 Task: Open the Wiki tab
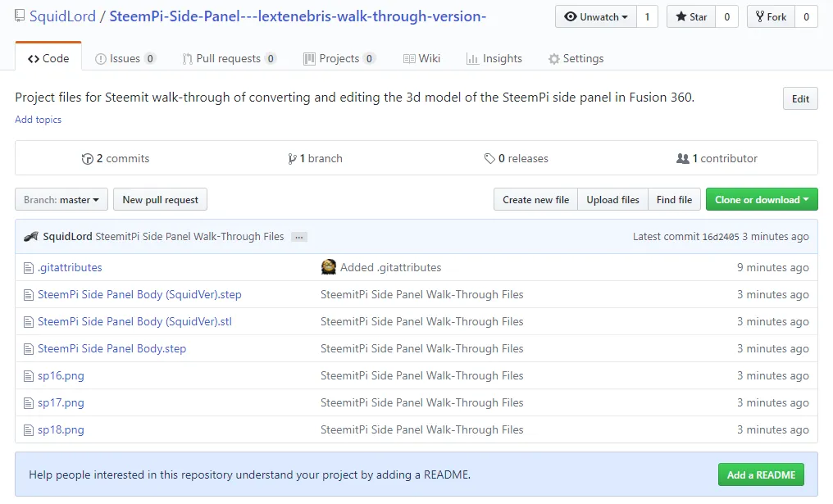tap(421, 58)
